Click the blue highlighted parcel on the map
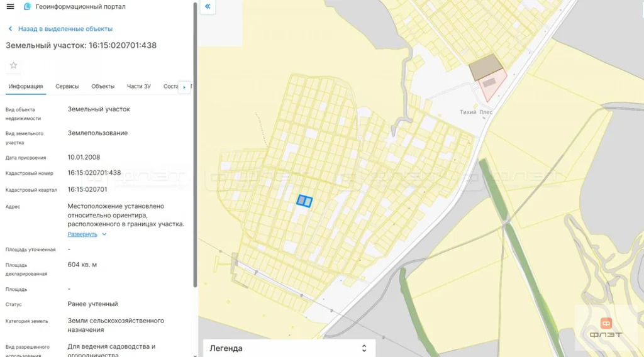Image resolution: width=644 pixels, height=357 pixels. pyautogui.click(x=304, y=201)
